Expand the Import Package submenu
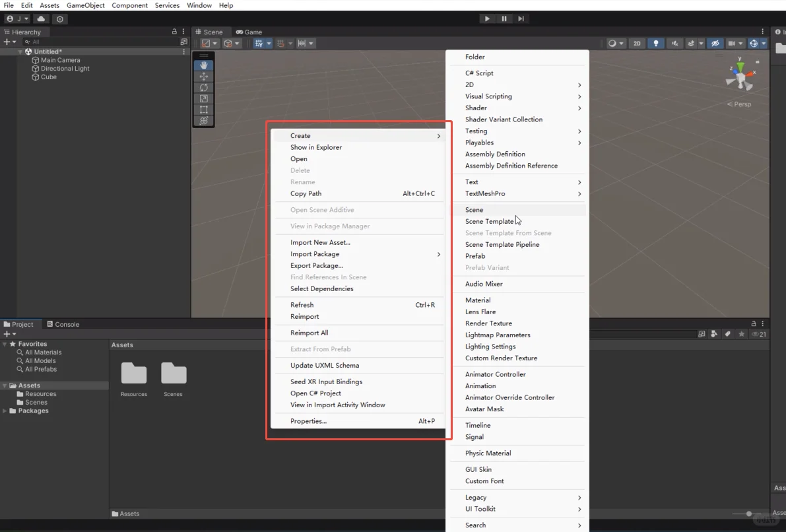786x532 pixels. tap(358, 254)
